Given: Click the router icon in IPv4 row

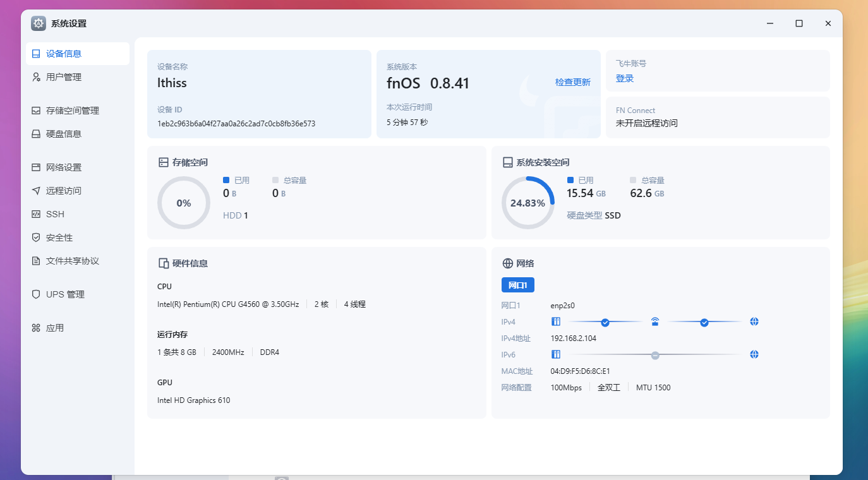Looking at the screenshot, I should click(x=655, y=322).
